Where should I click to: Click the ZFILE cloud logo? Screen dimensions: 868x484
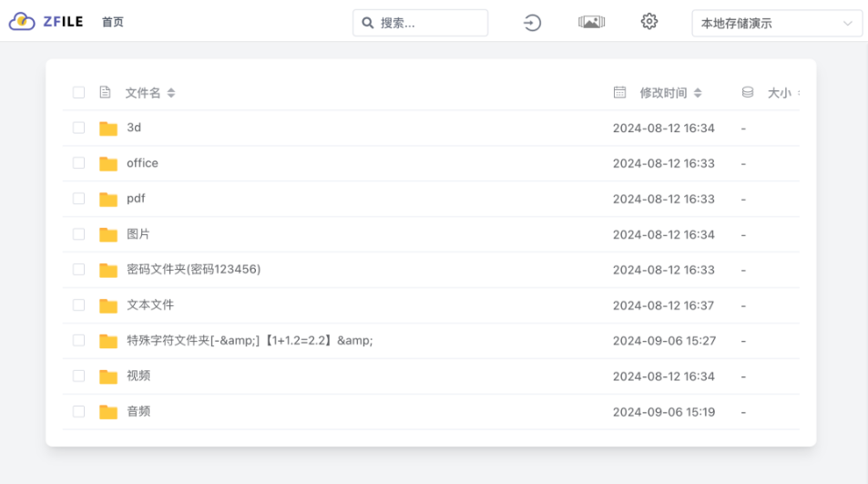click(x=22, y=22)
